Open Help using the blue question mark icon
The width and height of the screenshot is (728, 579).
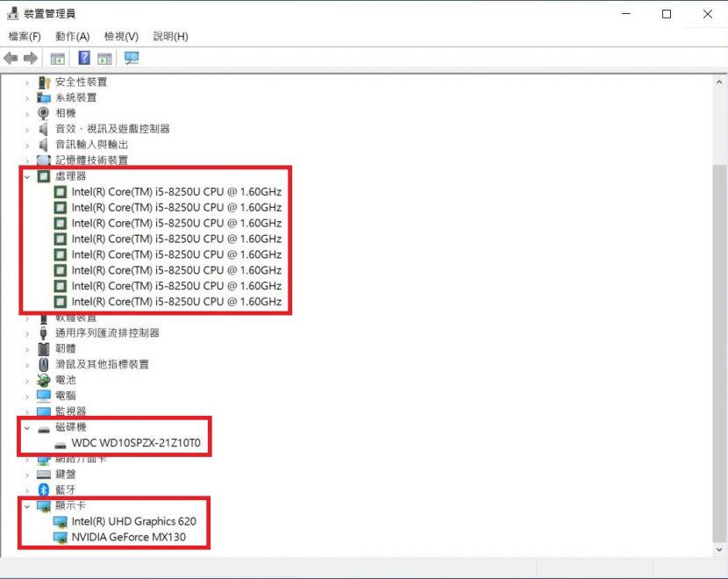[84, 58]
